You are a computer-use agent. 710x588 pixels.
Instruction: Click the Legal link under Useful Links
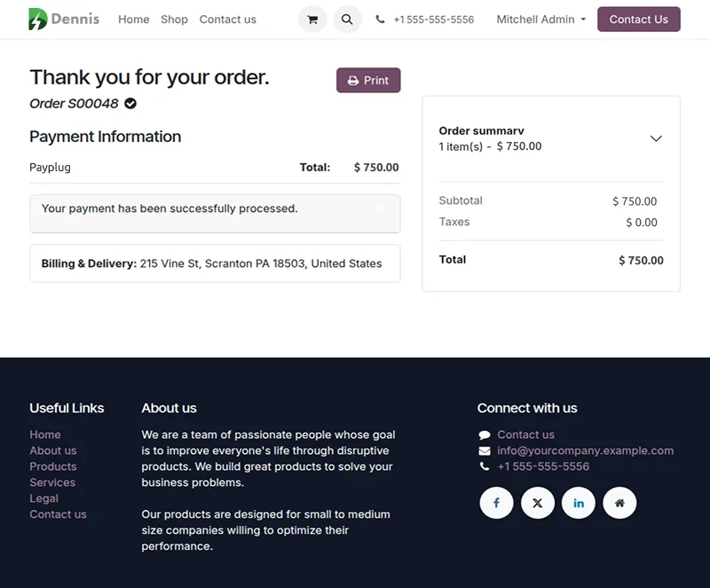click(43, 498)
